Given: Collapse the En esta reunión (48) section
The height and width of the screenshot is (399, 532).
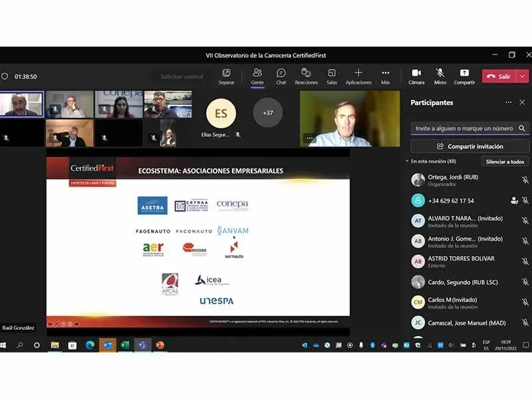Looking at the screenshot, I should pyautogui.click(x=407, y=161).
